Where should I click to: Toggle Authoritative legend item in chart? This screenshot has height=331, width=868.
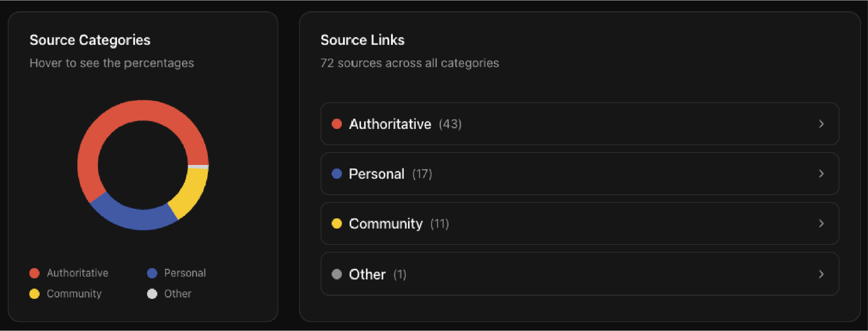[x=69, y=273]
